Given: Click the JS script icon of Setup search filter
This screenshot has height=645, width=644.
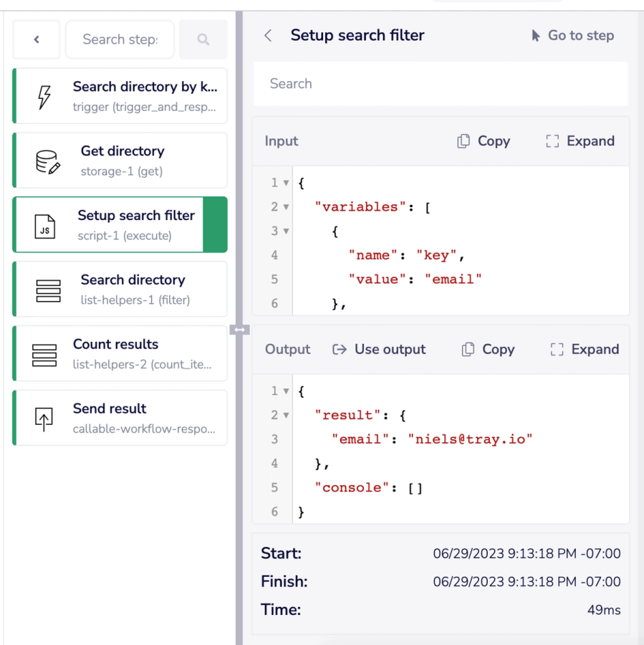Looking at the screenshot, I should pyautogui.click(x=45, y=226).
